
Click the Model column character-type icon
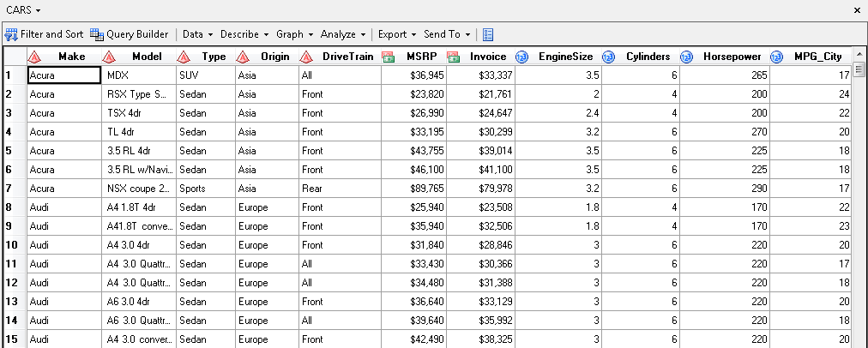(x=109, y=57)
